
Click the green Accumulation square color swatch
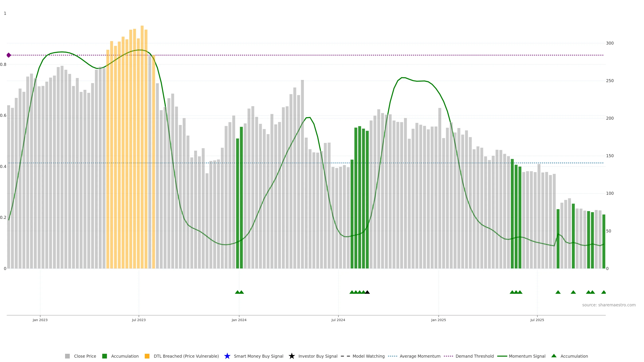[104, 356]
